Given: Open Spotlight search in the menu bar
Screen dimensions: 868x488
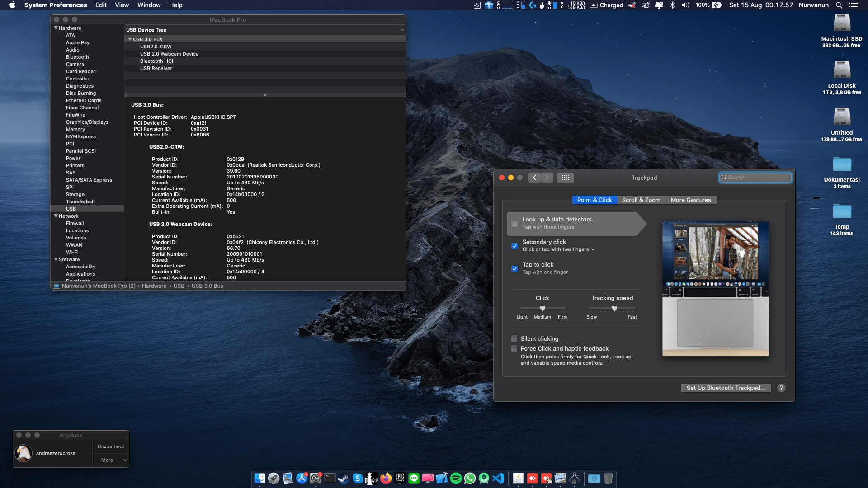Looking at the screenshot, I should (839, 5).
